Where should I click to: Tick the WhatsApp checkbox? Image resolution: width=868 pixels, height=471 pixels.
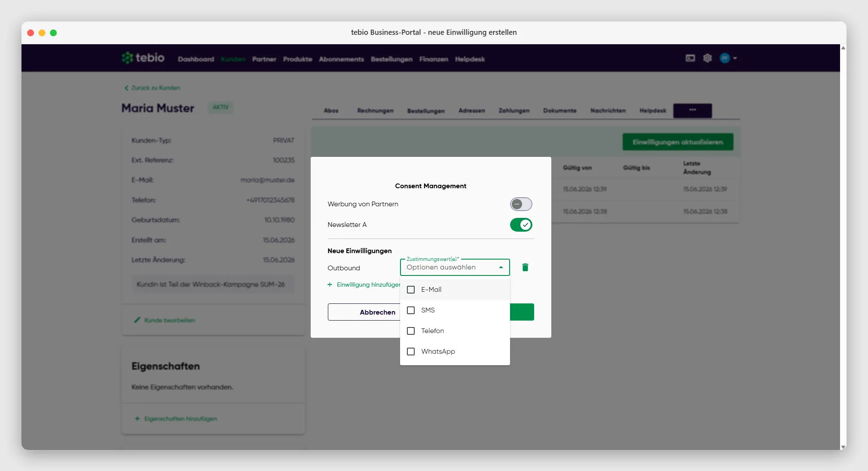tap(411, 352)
